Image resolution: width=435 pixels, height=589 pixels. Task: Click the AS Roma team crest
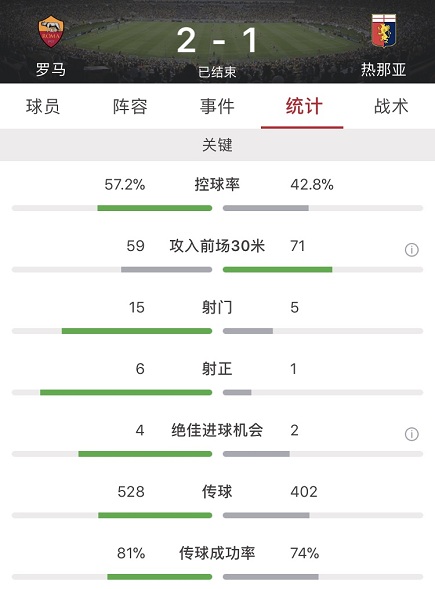51,31
